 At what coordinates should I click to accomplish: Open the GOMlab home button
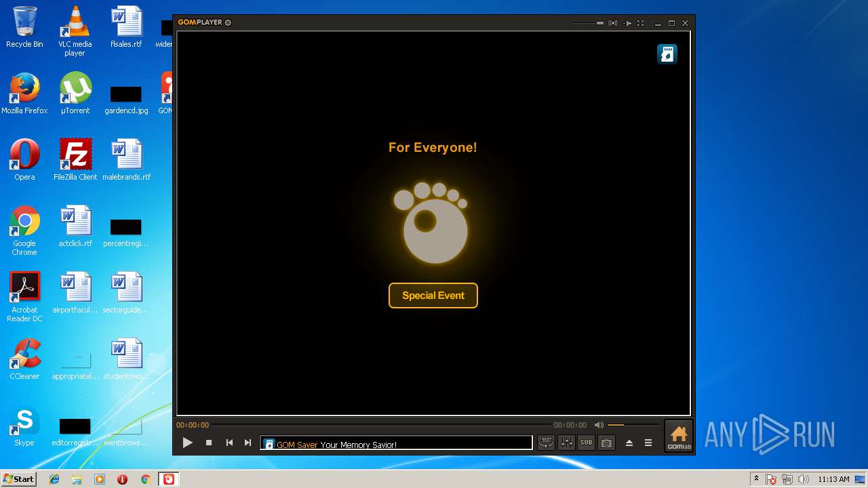coord(678,436)
